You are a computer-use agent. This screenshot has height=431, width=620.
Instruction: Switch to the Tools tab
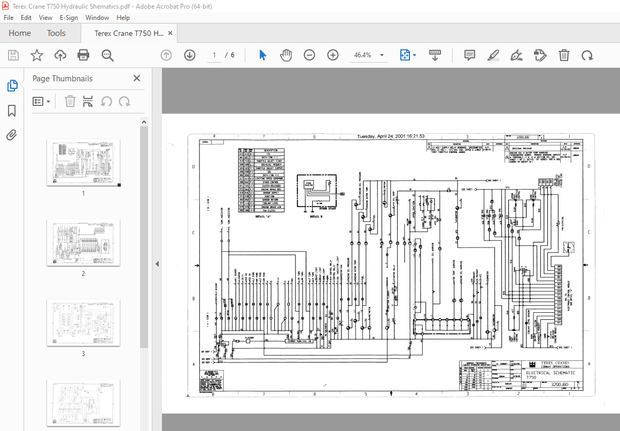[x=56, y=33]
